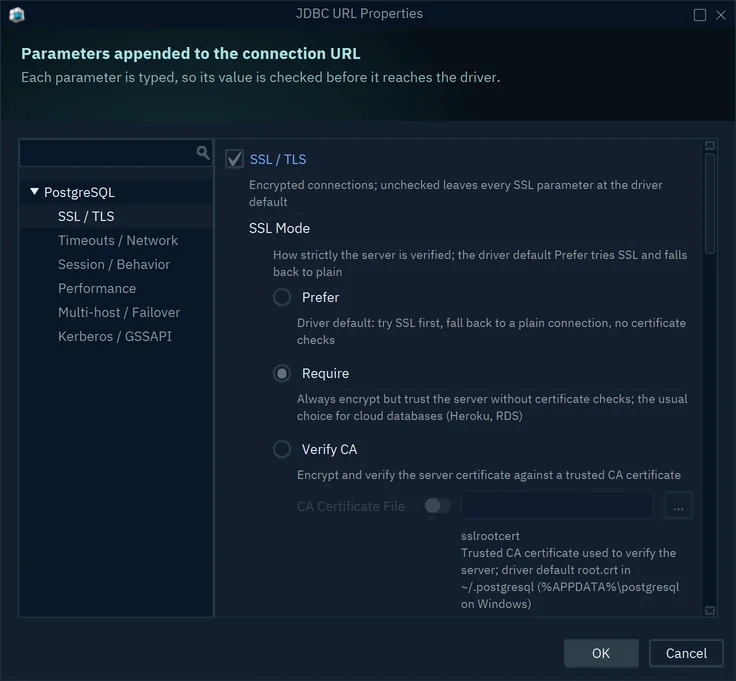Select the Prefer SSL mode radio button
The image size is (736, 681).
click(282, 297)
